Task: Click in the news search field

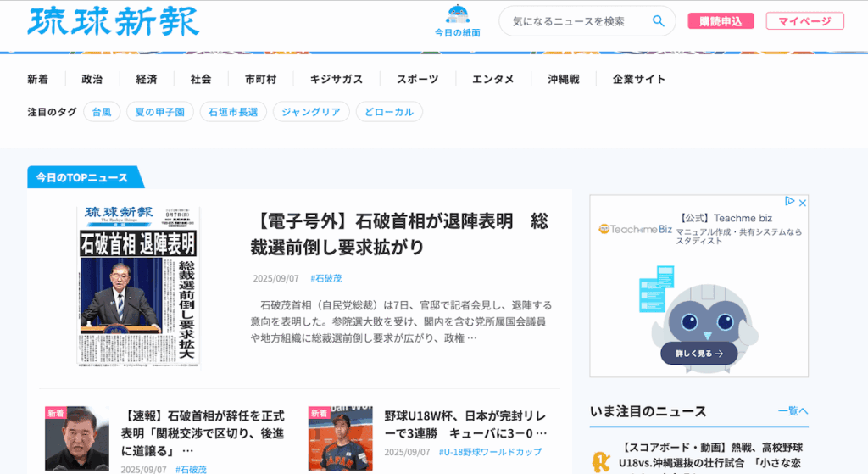Action: click(x=576, y=21)
